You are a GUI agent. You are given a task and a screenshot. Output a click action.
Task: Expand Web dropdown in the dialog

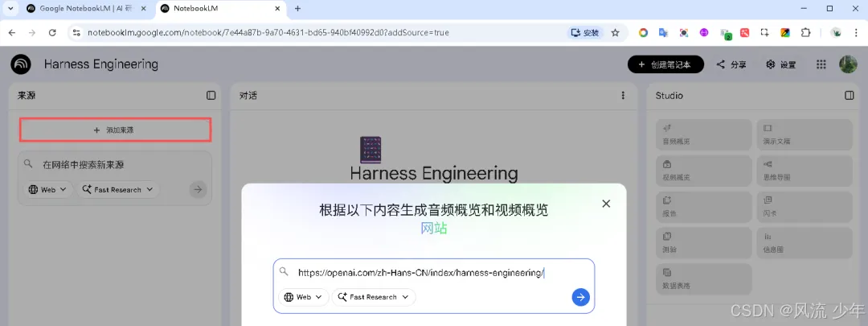click(303, 297)
